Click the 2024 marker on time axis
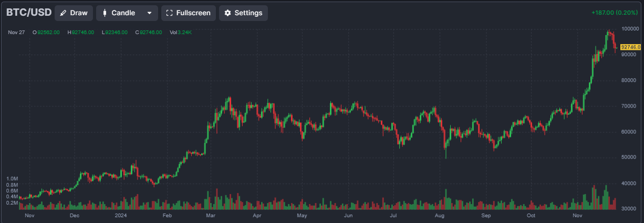 pyautogui.click(x=121, y=216)
